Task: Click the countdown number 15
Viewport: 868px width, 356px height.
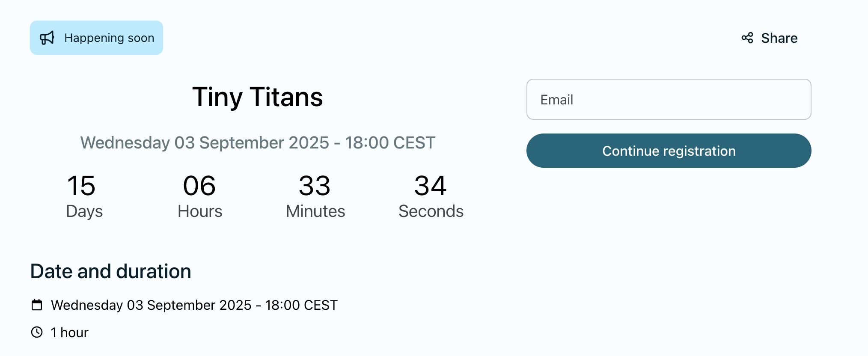Action: 81,186
